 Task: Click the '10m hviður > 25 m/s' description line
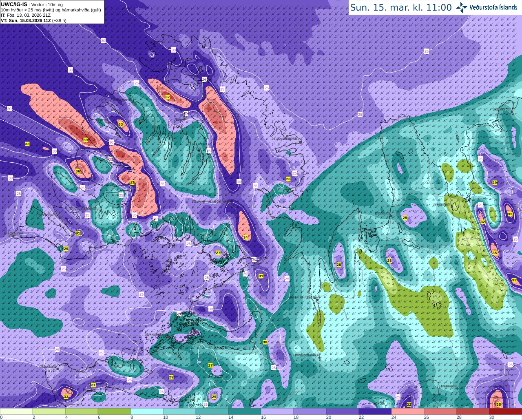click(51, 10)
